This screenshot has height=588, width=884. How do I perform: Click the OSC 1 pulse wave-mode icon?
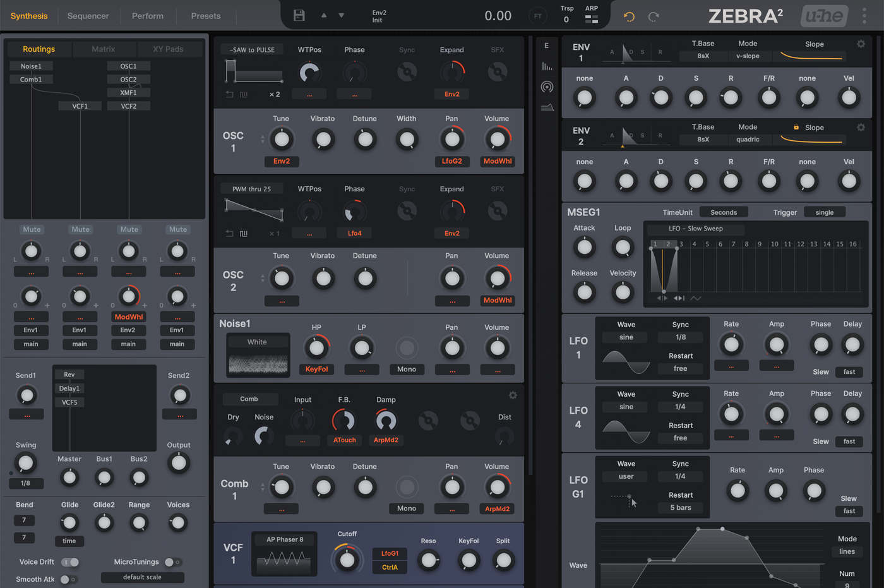click(244, 94)
